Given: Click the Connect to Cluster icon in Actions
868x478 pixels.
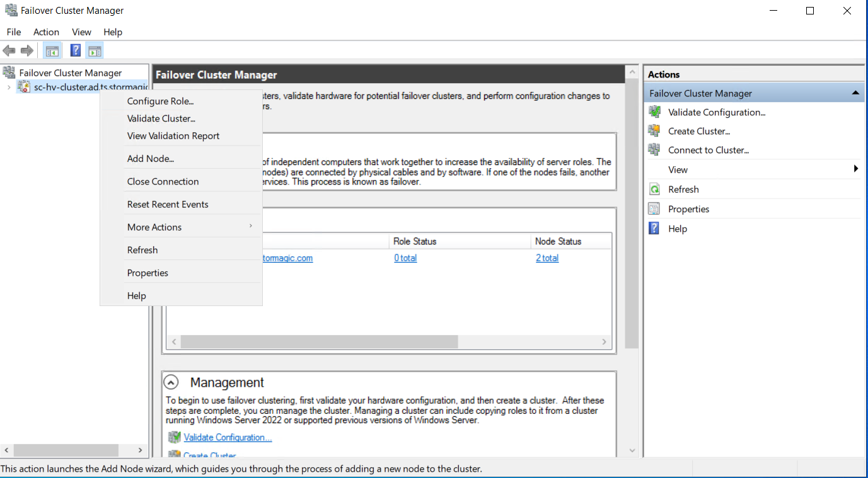Looking at the screenshot, I should click(x=655, y=150).
